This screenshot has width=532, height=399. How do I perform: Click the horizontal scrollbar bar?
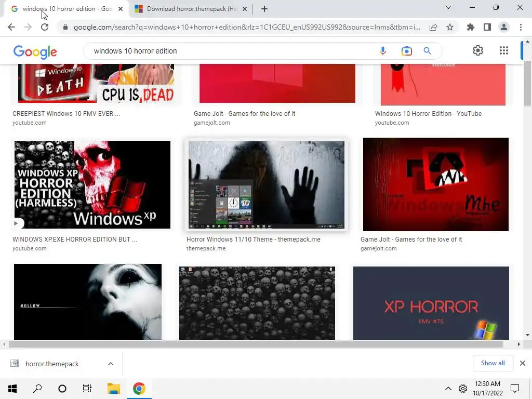coord(256,344)
